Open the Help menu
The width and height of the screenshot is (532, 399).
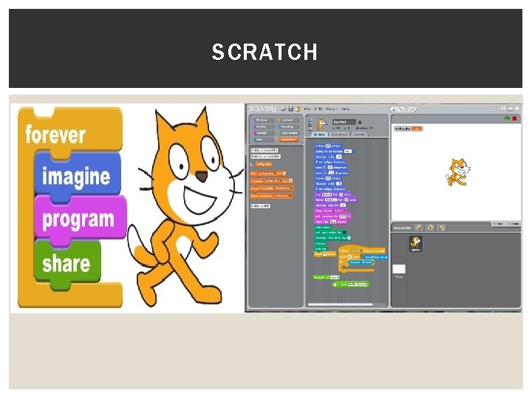(345, 109)
